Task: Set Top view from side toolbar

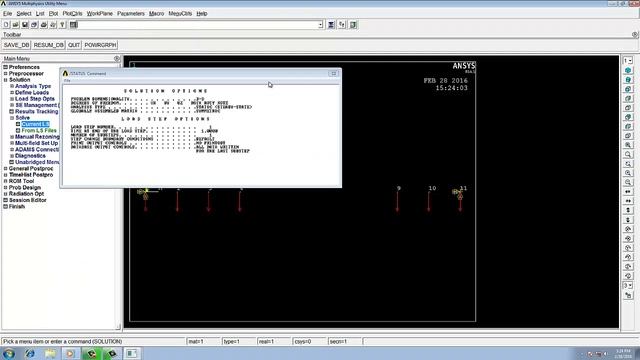Action: tap(628, 108)
